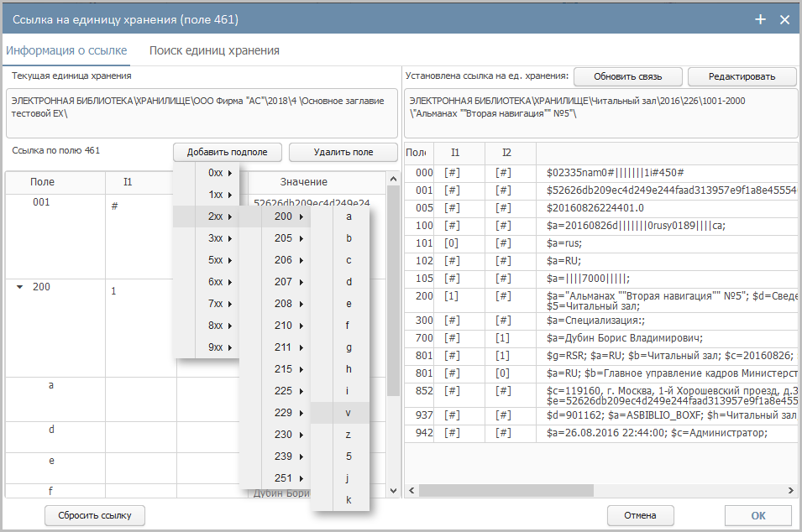Click scroll-down arrow of left table
802x532 pixels.
pyautogui.click(x=392, y=489)
